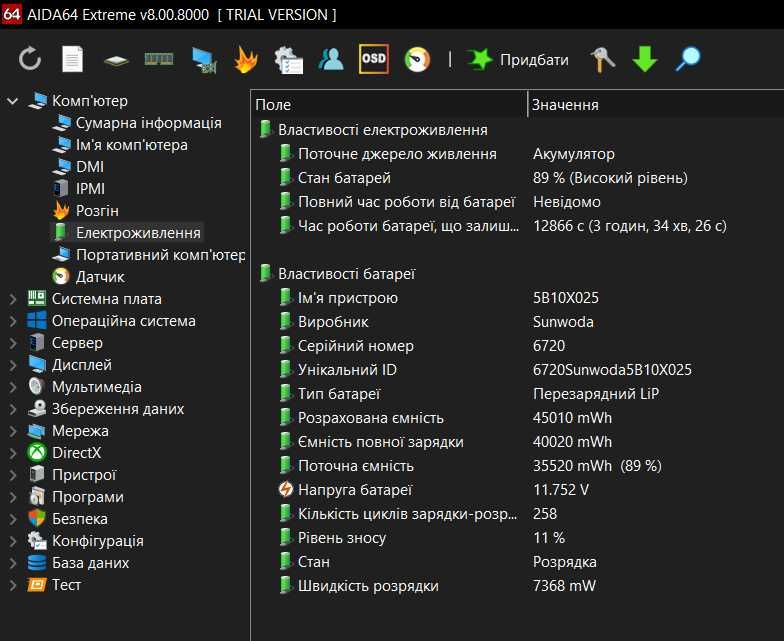Open the DMI tree item

click(90, 167)
